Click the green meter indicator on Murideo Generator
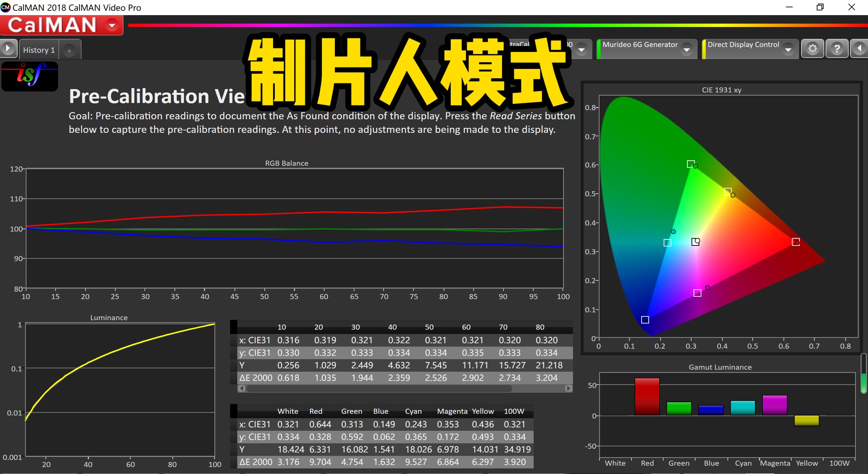Screen dimensions: 868x474 pos(599,49)
